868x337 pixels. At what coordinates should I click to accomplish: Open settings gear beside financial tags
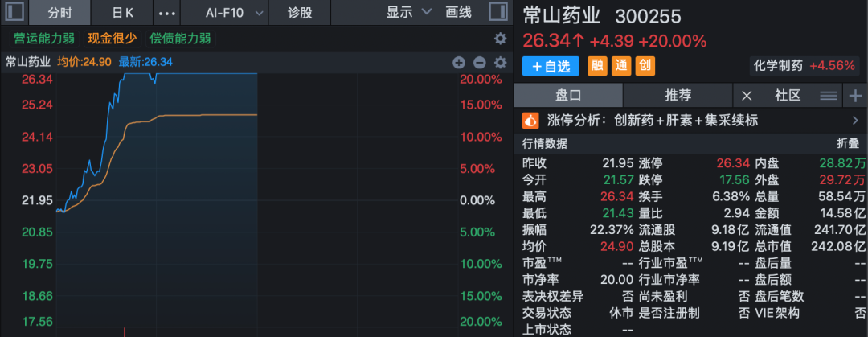click(501, 39)
